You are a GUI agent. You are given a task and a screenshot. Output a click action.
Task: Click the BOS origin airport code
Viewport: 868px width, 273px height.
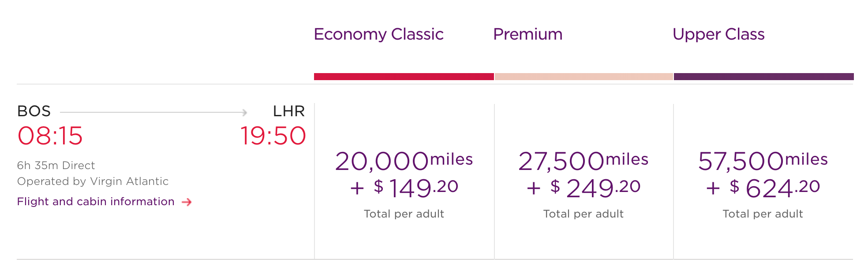(x=34, y=111)
